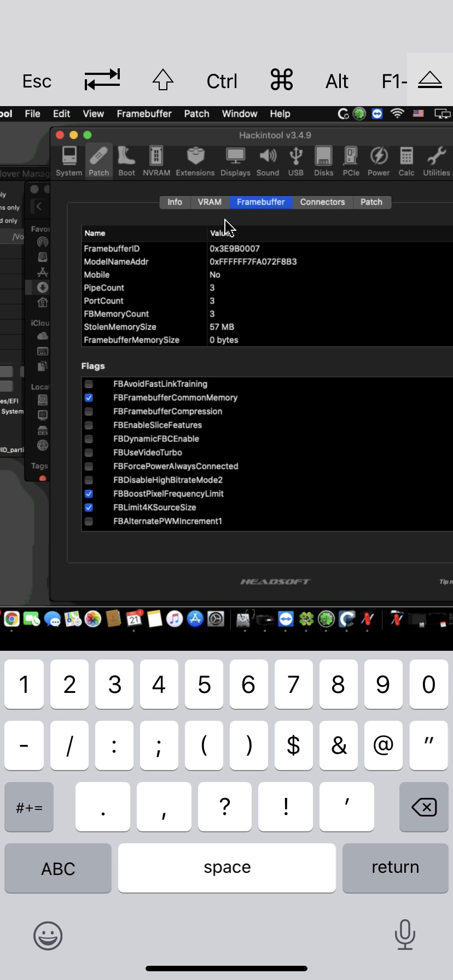The image size is (453, 980).
Task: Tap the ABC keyboard switch key
Action: 58,868
